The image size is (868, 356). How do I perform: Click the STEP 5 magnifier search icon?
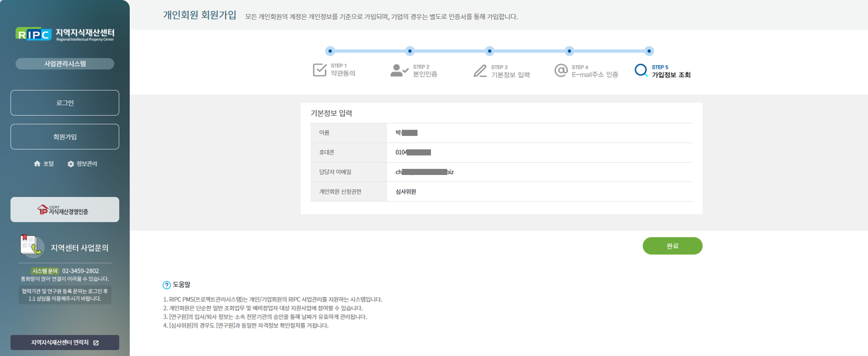pyautogui.click(x=641, y=70)
